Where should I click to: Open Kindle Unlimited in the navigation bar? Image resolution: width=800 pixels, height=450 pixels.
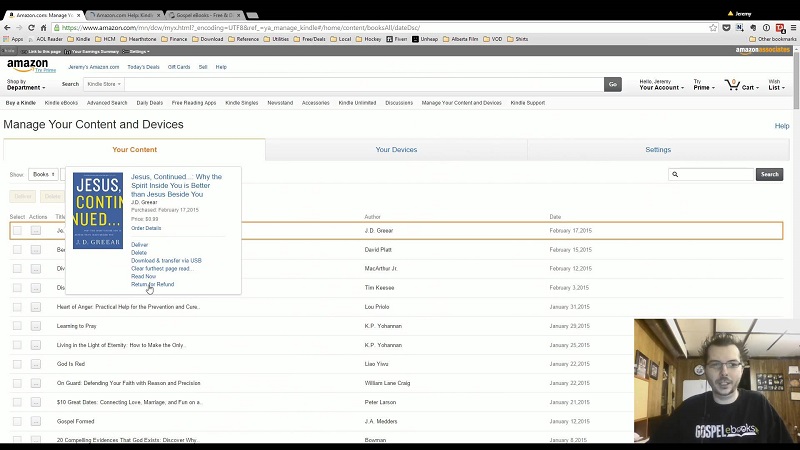(357, 103)
